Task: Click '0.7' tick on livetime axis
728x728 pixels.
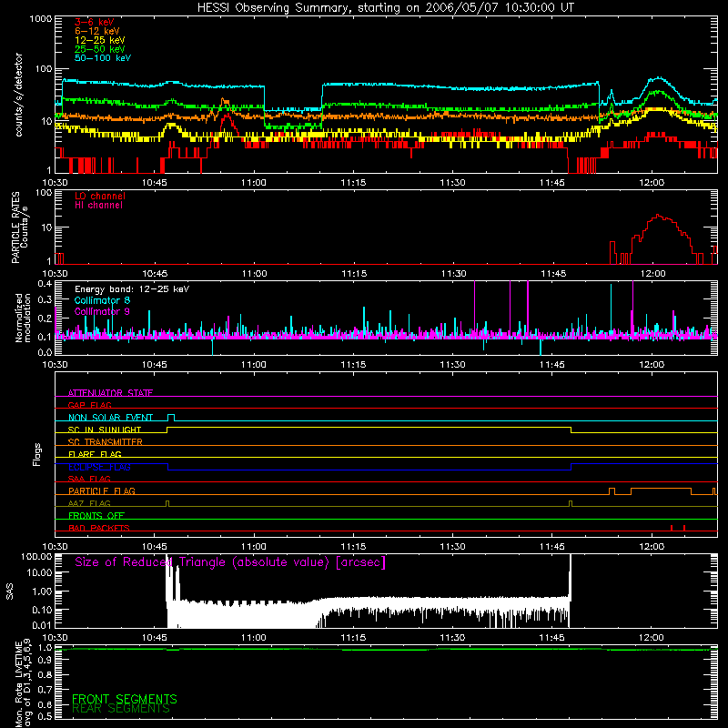Action: pos(45,689)
